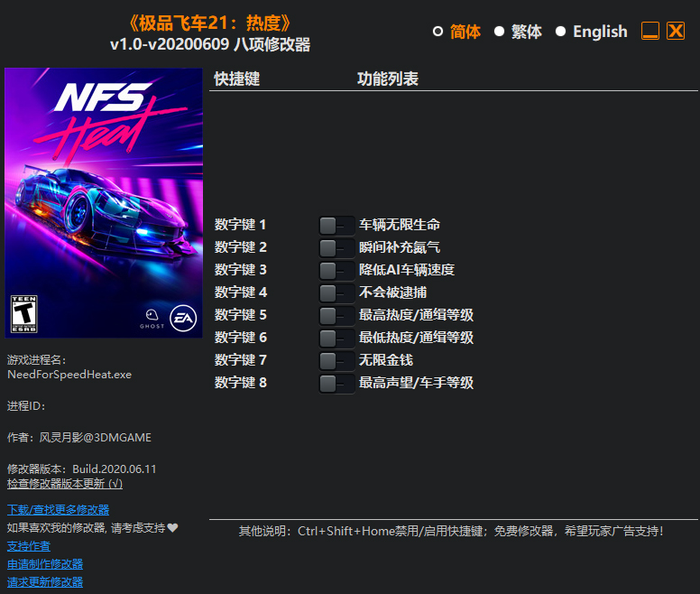Viewport: 700px width, 594px height.
Task: Click the 游戏进程名 label
Action: click(36, 360)
